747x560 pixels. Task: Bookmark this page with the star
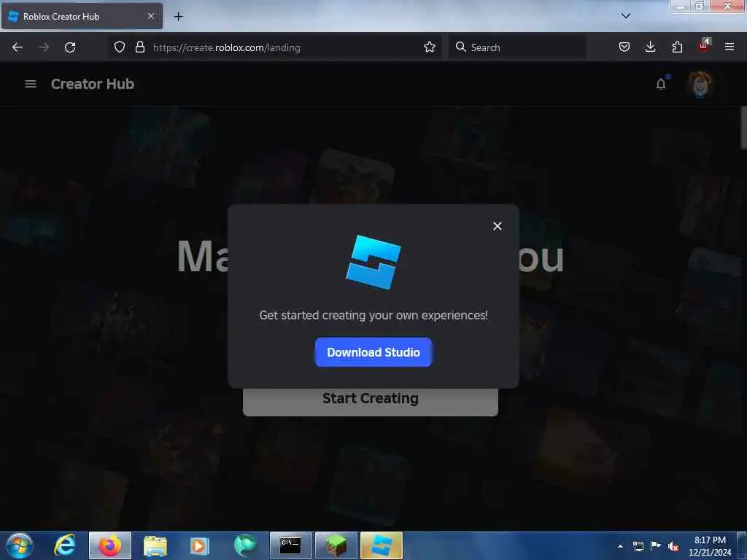(430, 47)
